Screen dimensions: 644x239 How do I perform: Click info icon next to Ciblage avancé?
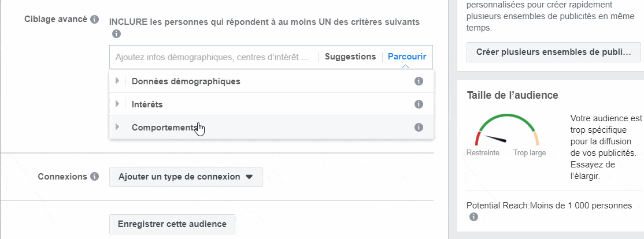point(95,19)
